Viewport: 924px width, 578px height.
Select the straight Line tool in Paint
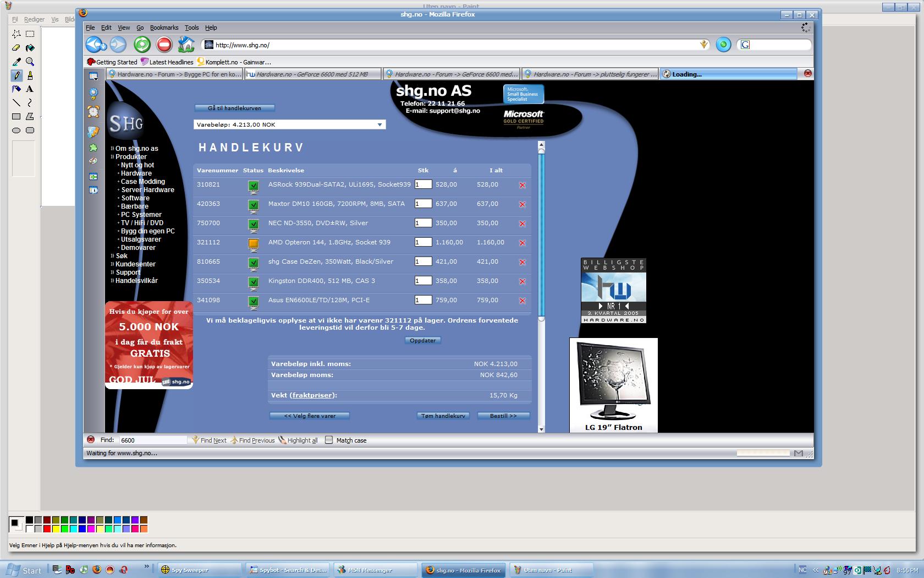click(x=16, y=102)
